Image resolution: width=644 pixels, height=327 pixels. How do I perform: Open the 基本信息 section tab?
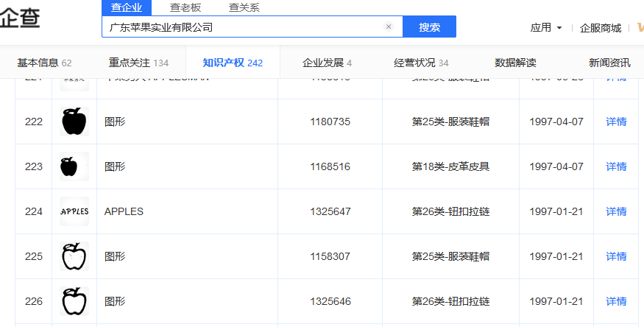coord(44,63)
